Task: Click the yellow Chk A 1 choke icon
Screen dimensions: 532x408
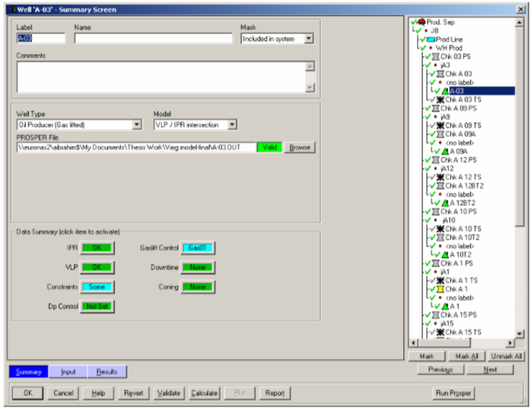Action: click(x=440, y=289)
